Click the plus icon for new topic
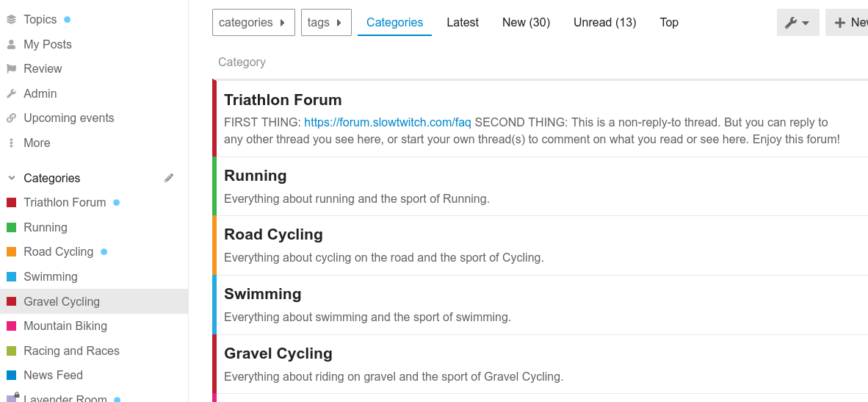 (839, 23)
